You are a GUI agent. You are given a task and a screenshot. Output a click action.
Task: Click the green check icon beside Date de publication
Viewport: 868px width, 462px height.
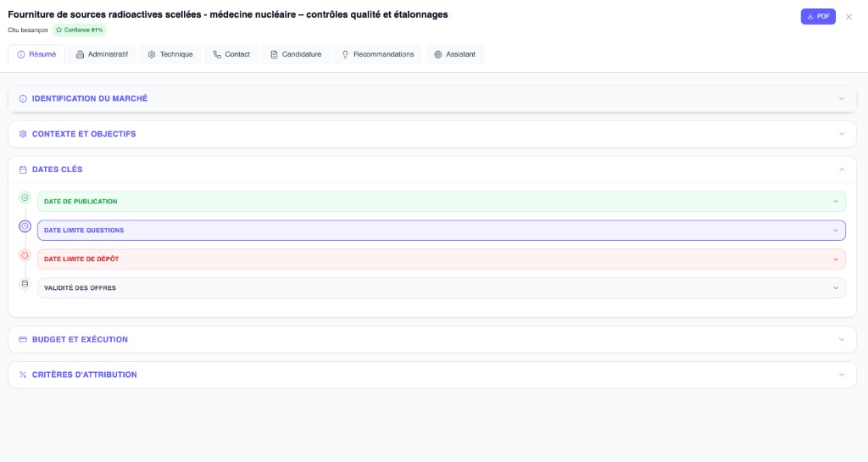coord(25,198)
